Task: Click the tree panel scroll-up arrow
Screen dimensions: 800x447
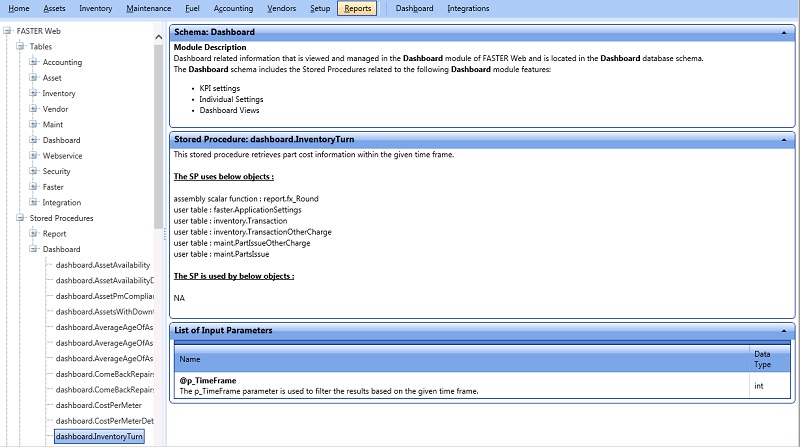Action: 158,37
